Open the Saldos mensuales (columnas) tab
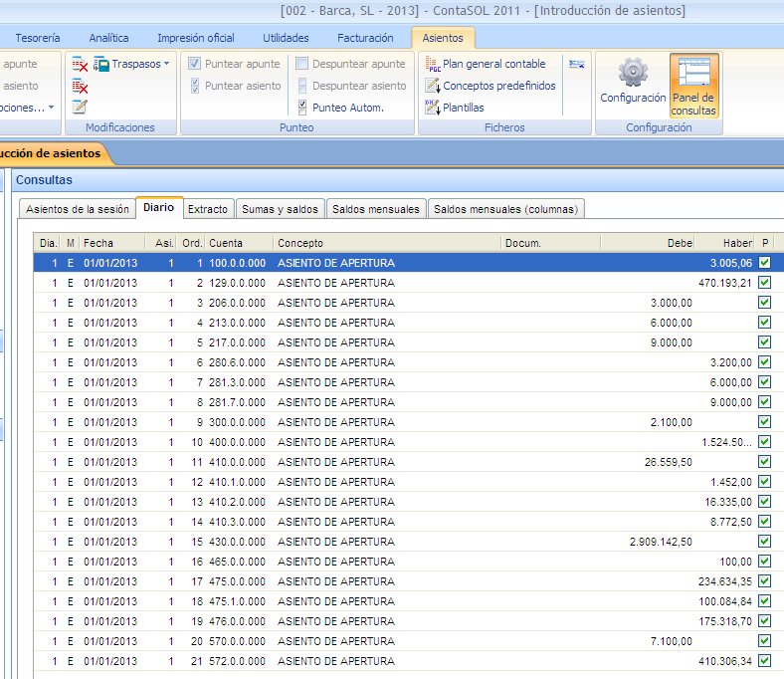Image resolution: width=784 pixels, height=679 pixels. coord(506,209)
